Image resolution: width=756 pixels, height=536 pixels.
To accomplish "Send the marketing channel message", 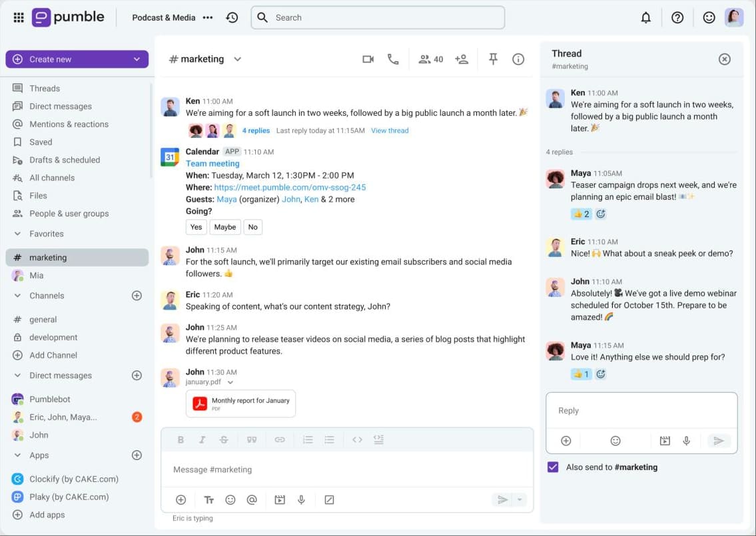I will click(x=502, y=500).
